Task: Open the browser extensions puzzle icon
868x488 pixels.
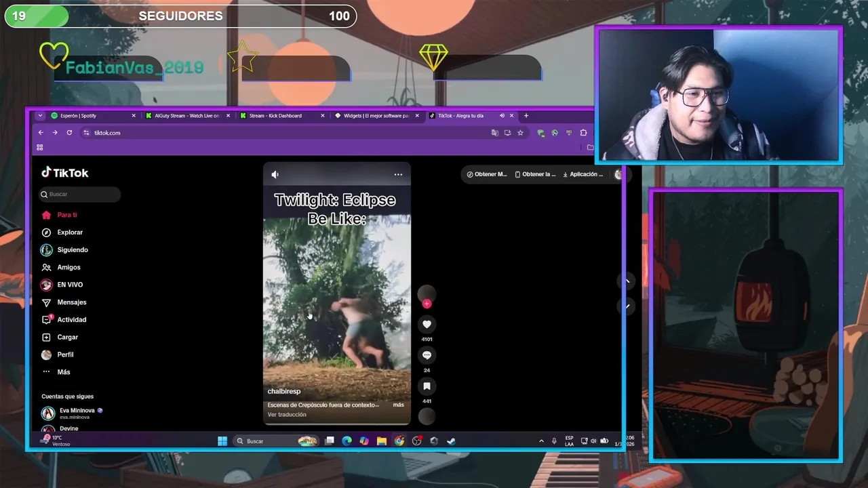Action: [x=583, y=133]
